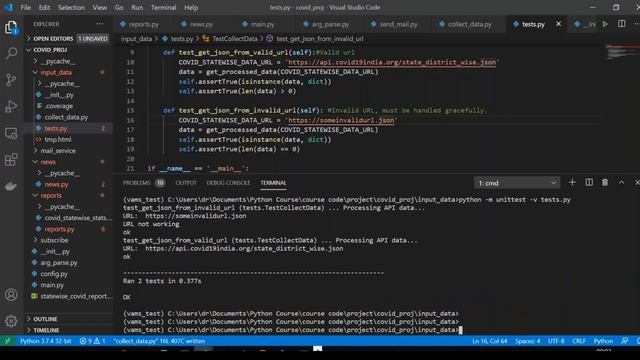Viewport: 640px width, 360px height.
Task: Open the Extensions view
Action: coord(11,160)
